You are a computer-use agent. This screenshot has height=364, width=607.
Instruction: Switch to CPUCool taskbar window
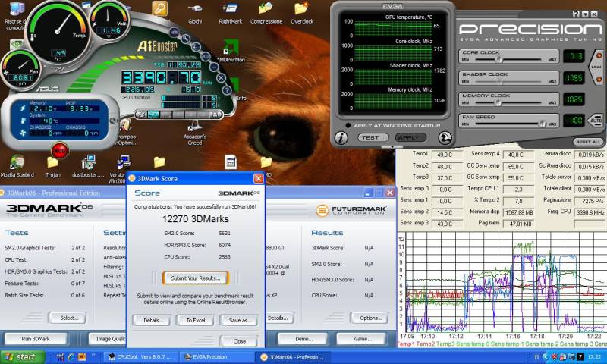tap(140, 357)
